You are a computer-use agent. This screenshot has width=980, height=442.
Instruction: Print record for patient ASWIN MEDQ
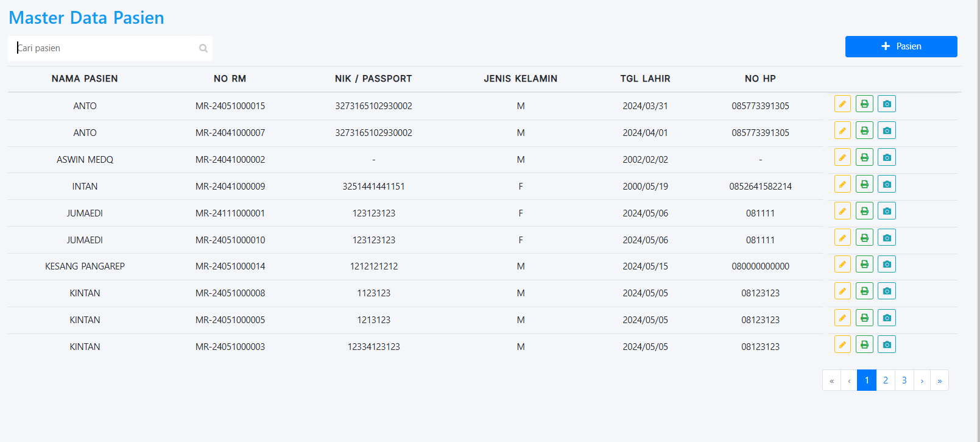click(x=864, y=158)
